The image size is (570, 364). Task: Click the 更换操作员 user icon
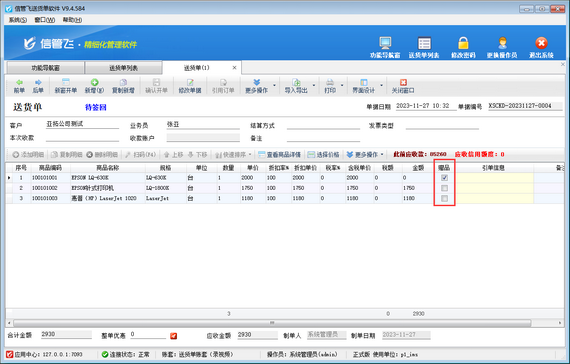[502, 43]
